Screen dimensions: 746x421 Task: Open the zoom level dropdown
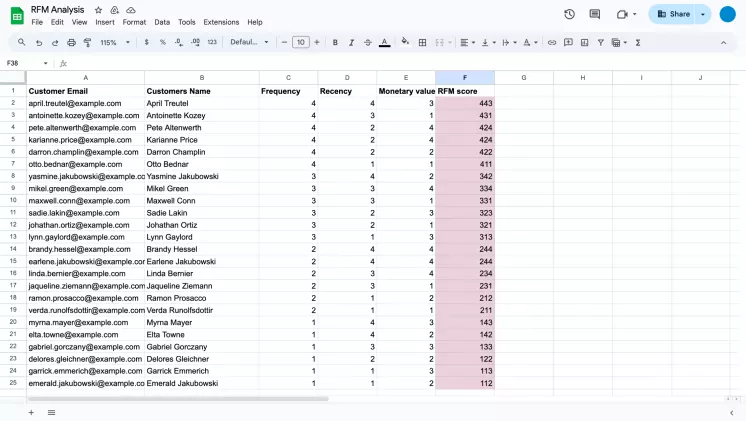[114, 43]
